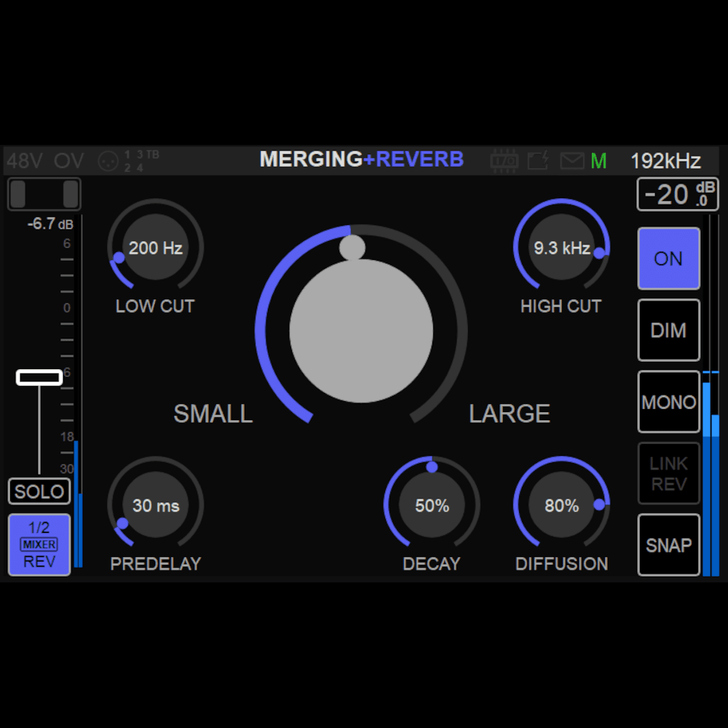Open the 192kHz sample rate selector
The image size is (728, 728).
click(665, 161)
